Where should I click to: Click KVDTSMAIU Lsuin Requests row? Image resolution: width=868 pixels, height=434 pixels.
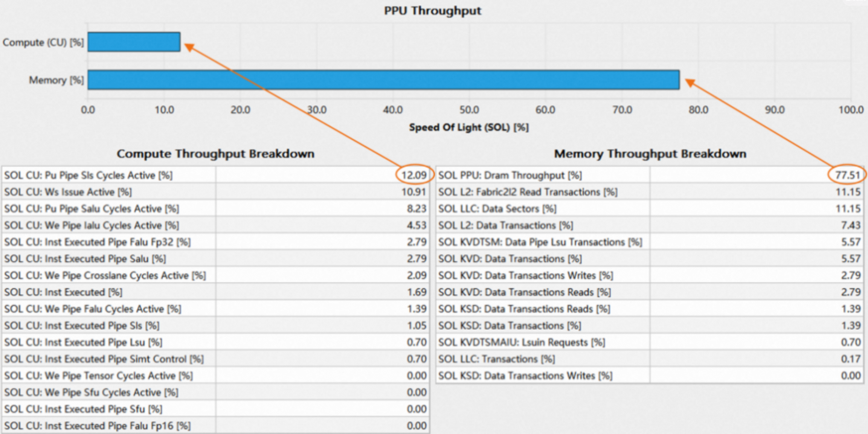[x=521, y=342]
